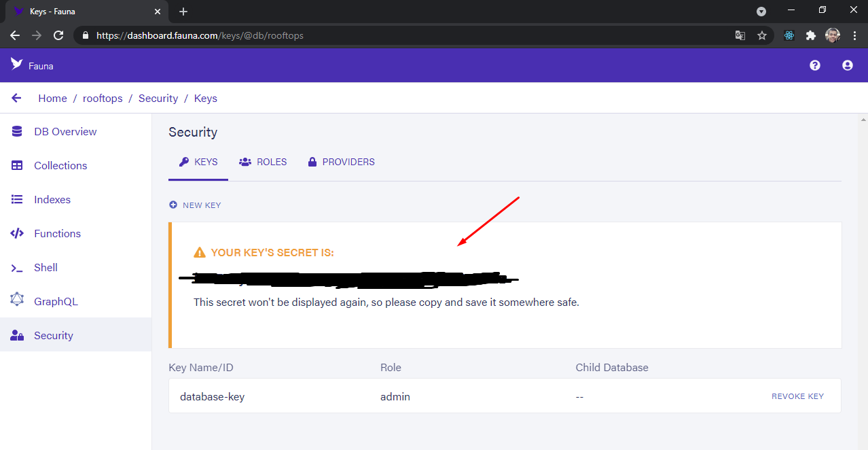Revoke the database-key with REVOKE KEY
The width and height of the screenshot is (868, 450).
click(x=797, y=396)
